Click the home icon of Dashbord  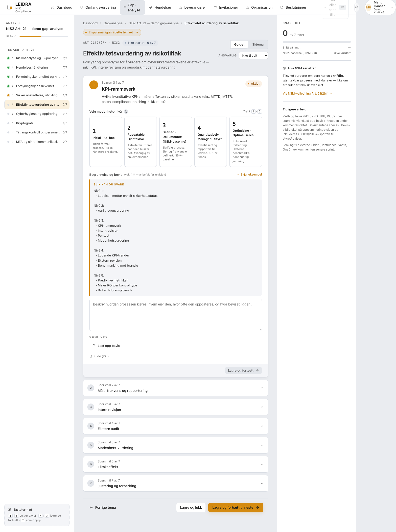[x=52, y=7]
